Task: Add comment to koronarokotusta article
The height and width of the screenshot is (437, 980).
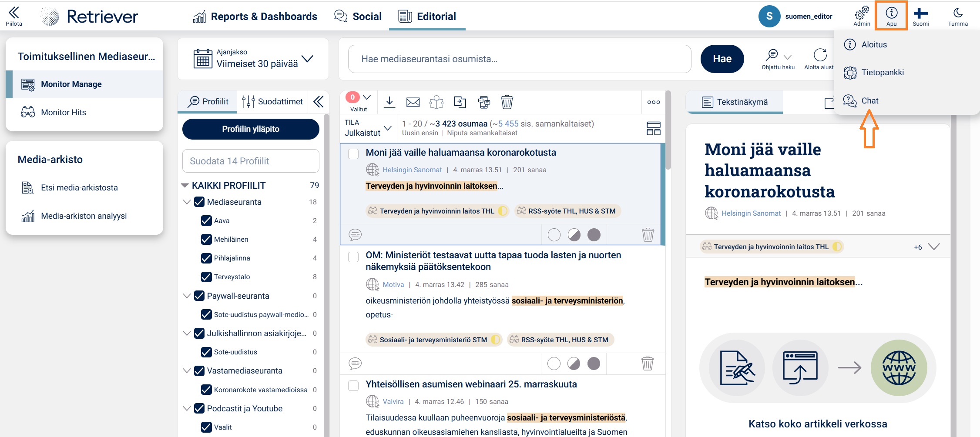Action: [x=355, y=235]
